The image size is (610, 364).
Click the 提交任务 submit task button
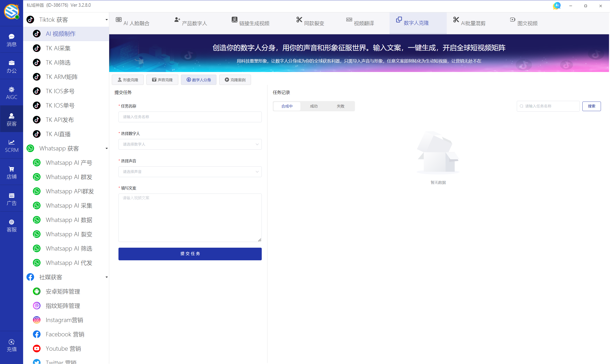coord(190,254)
